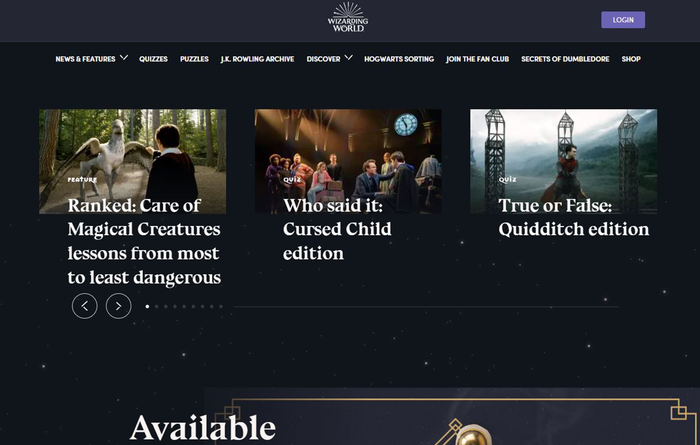Click the Quiz tag on Cursed Child card
Screen dimensions: 700x445
[292, 179]
